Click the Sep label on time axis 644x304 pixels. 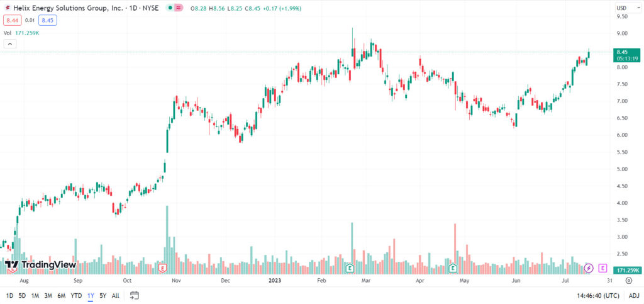coord(78,281)
